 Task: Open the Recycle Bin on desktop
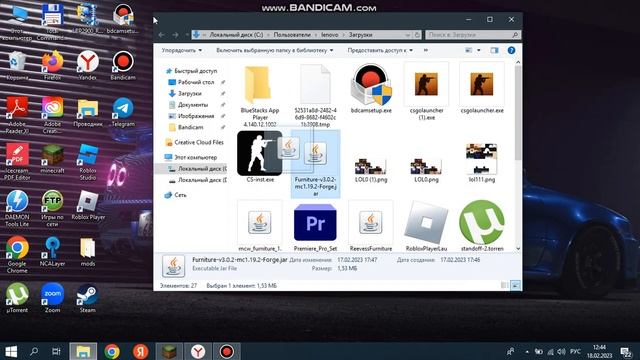[x=17, y=66]
